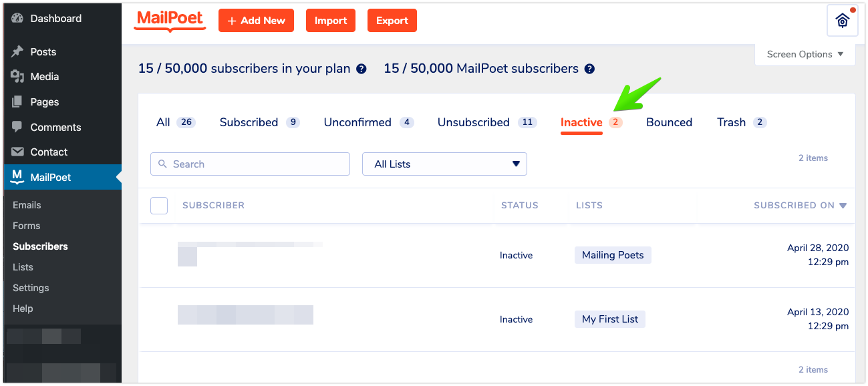Sort by Subscribed On column arrow

[843, 206]
